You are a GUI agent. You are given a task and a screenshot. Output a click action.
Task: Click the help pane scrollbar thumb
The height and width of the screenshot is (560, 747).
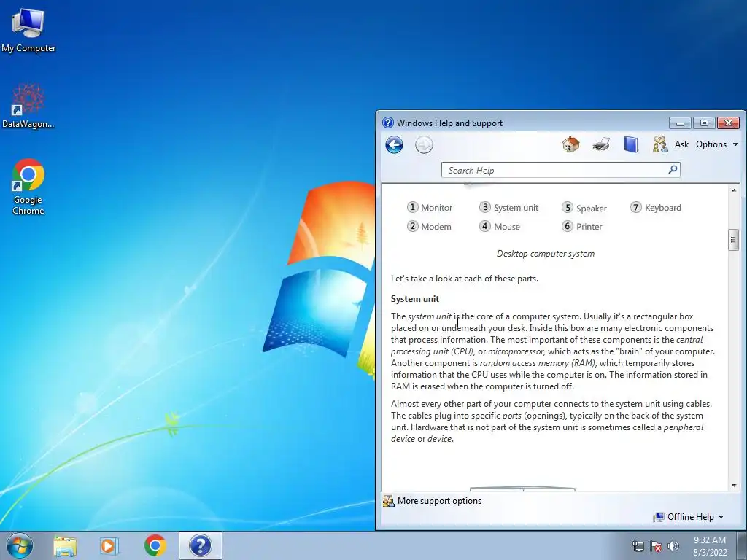tap(734, 240)
